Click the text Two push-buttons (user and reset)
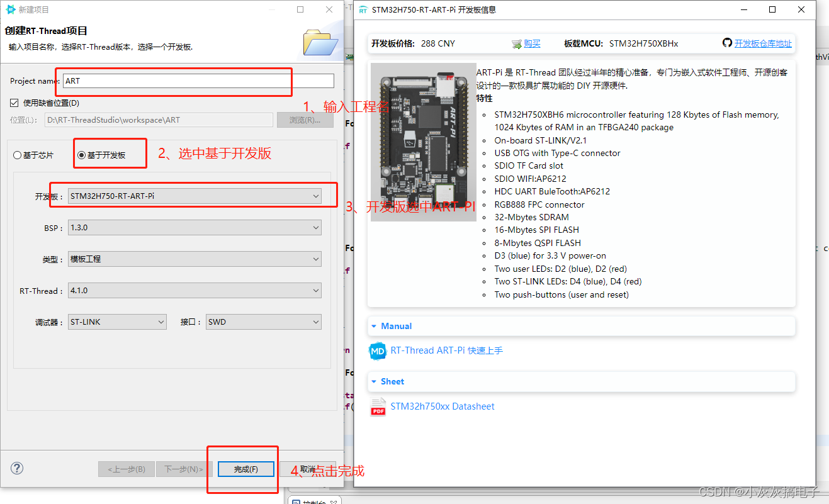 coord(561,295)
